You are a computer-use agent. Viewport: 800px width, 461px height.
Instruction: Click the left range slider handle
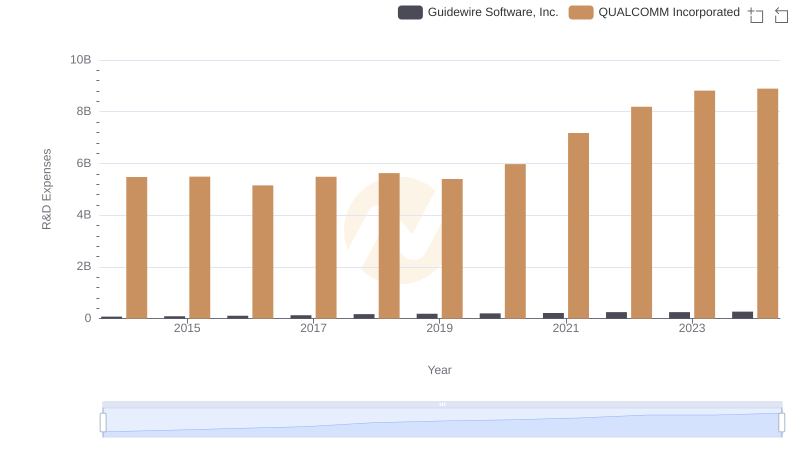click(103, 423)
